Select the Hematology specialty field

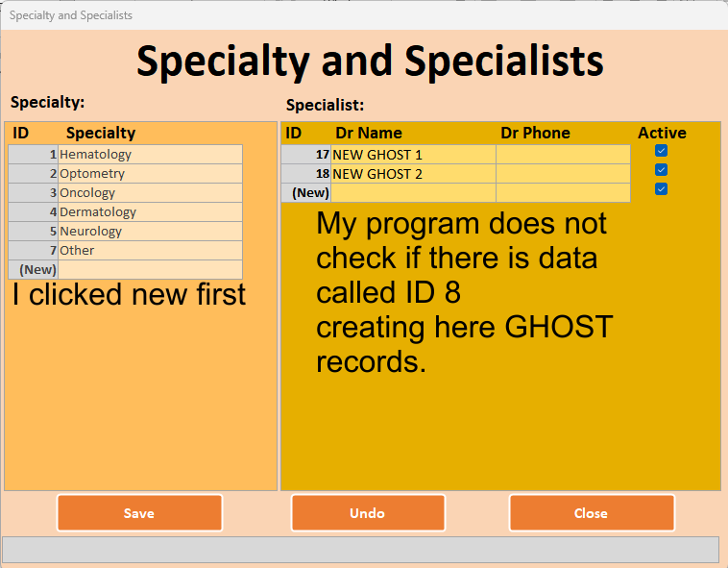(150, 154)
